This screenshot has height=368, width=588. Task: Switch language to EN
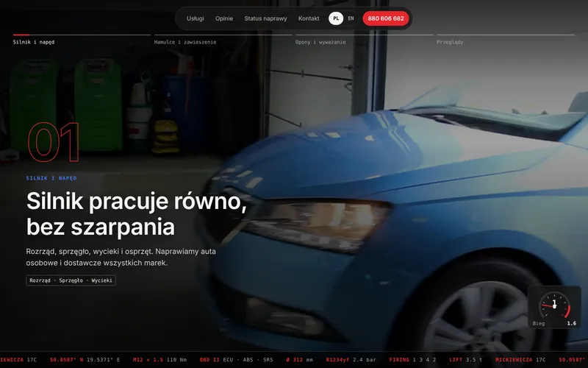[351, 18]
